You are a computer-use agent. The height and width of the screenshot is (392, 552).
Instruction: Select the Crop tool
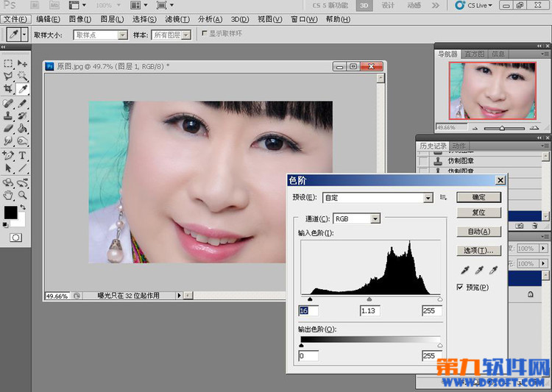[x=8, y=89]
